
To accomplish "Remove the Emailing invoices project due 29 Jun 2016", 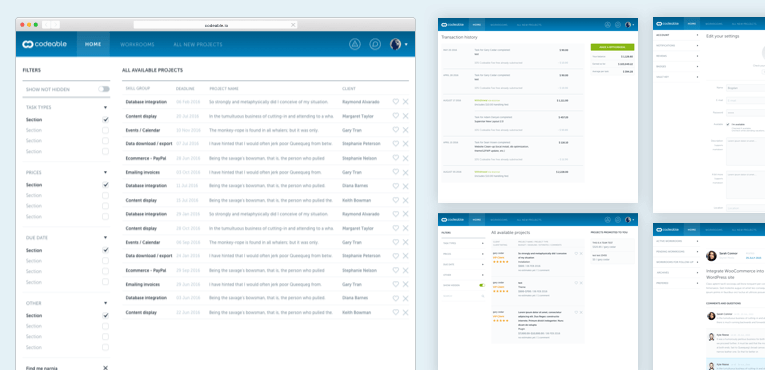I will coord(405,284).
